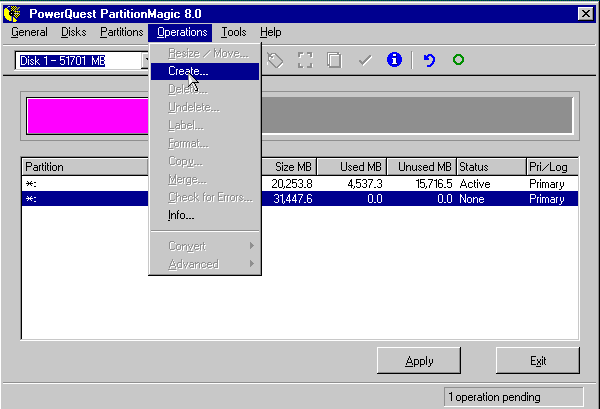Expand the Convert submenu
Image resolution: width=600 pixels, height=409 pixels.
coord(205,246)
